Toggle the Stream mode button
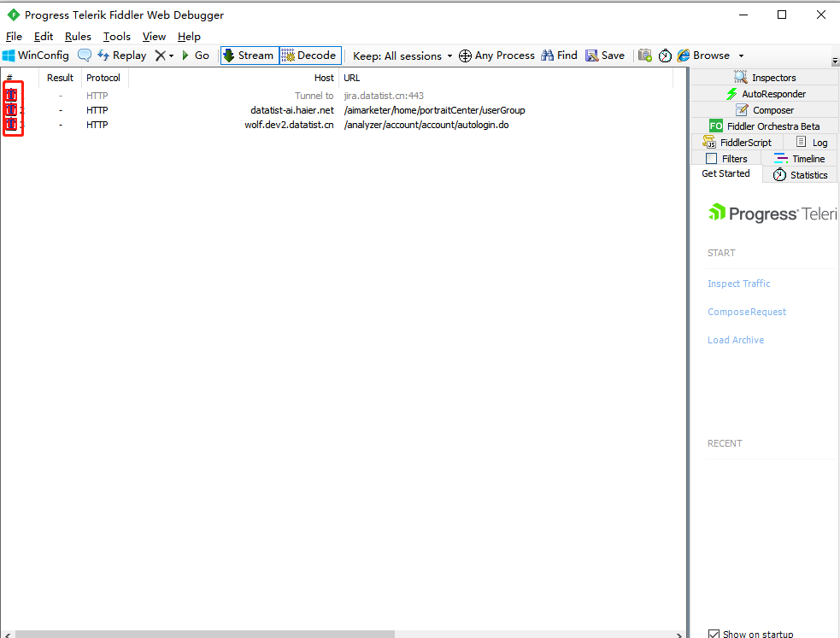This screenshot has width=840, height=638. point(250,56)
